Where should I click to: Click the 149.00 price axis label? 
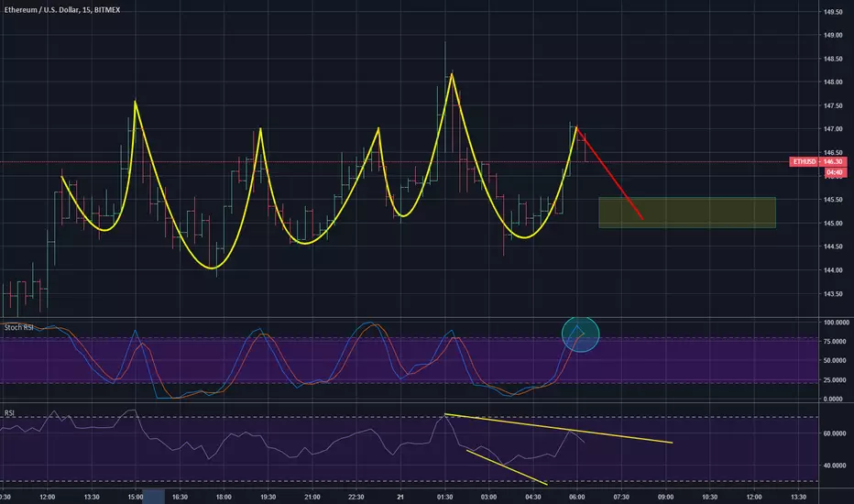click(x=833, y=36)
